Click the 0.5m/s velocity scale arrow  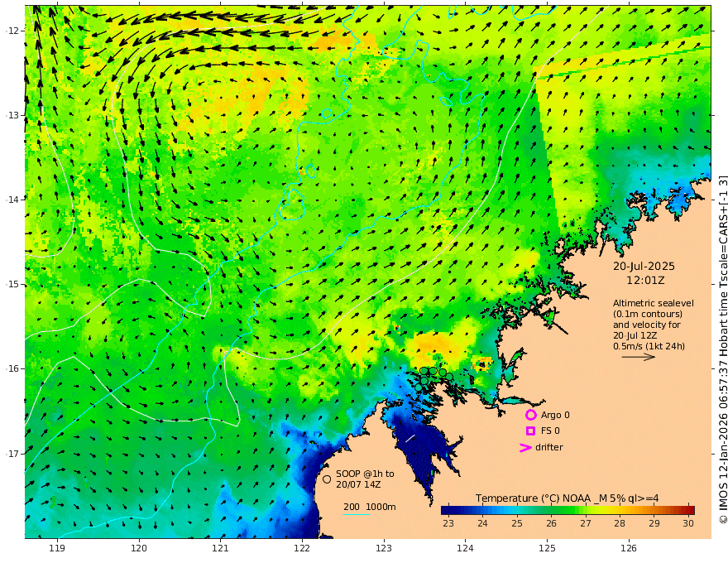point(639,357)
